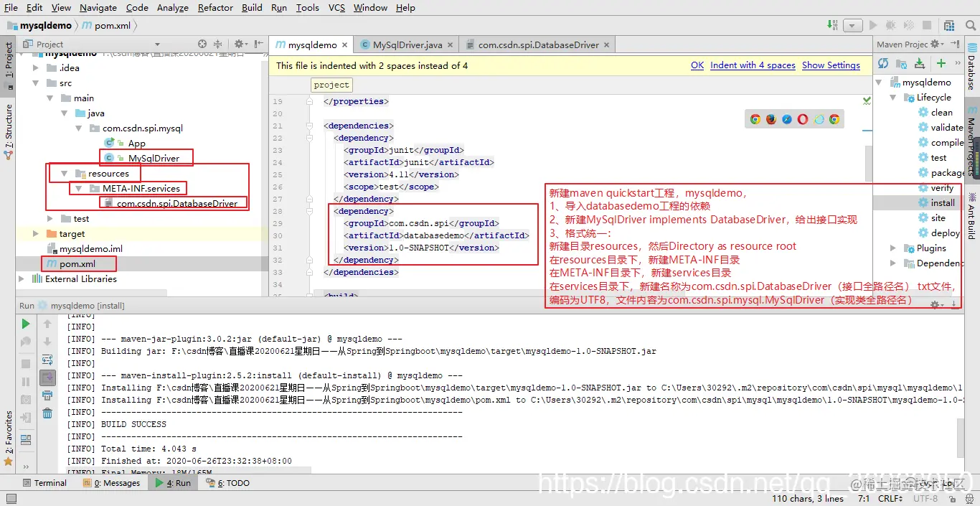Open Project panel settings gear
980x506 pixels.
[240, 44]
